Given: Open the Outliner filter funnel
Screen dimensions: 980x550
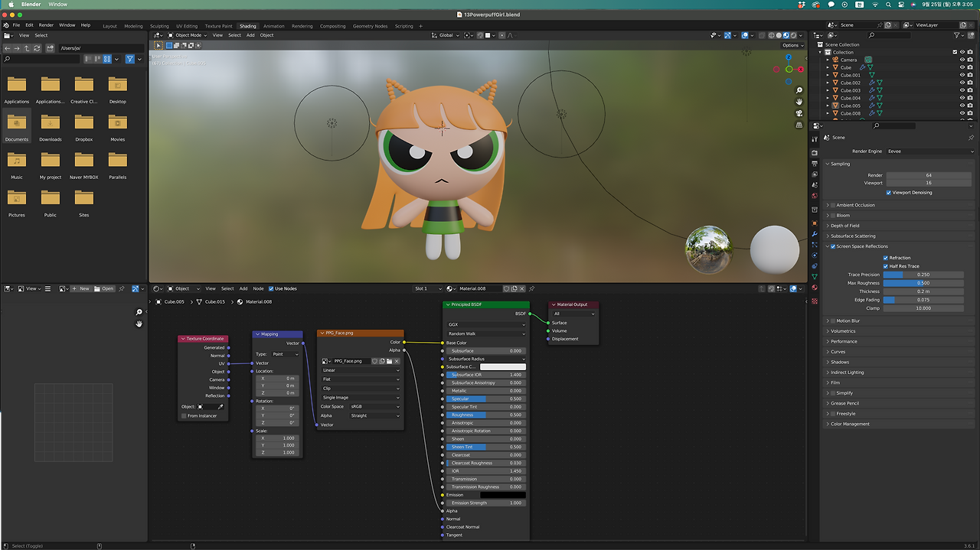Looking at the screenshot, I should (956, 35).
